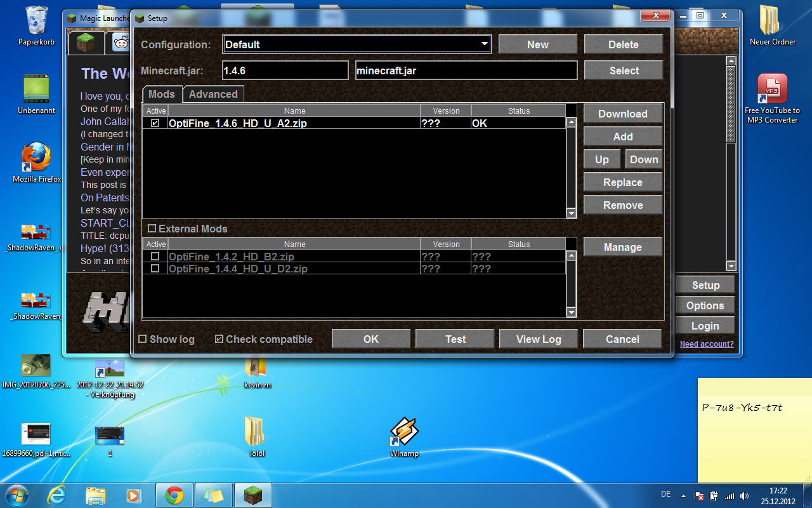Open Winamp desktop shortcut
The image size is (812, 508).
pyautogui.click(x=404, y=433)
